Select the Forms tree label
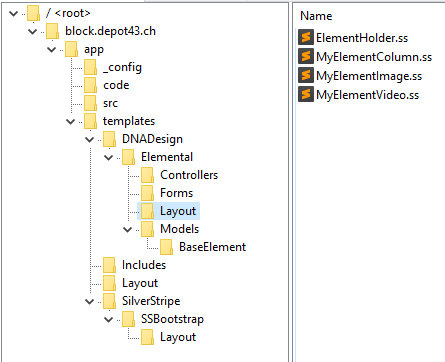 pyautogui.click(x=176, y=193)
